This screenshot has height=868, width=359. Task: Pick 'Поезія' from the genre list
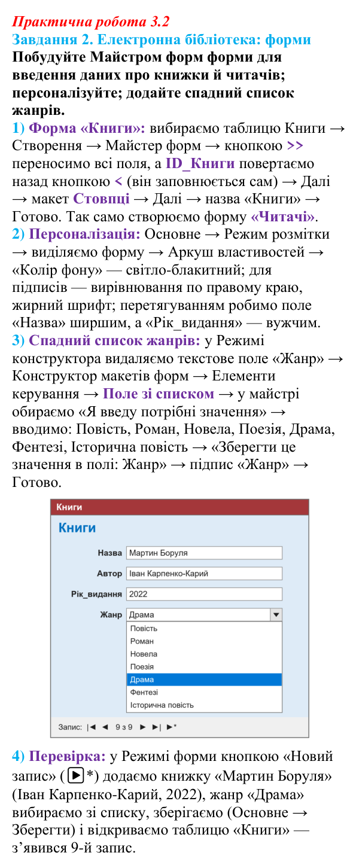[x=204, y=666]
